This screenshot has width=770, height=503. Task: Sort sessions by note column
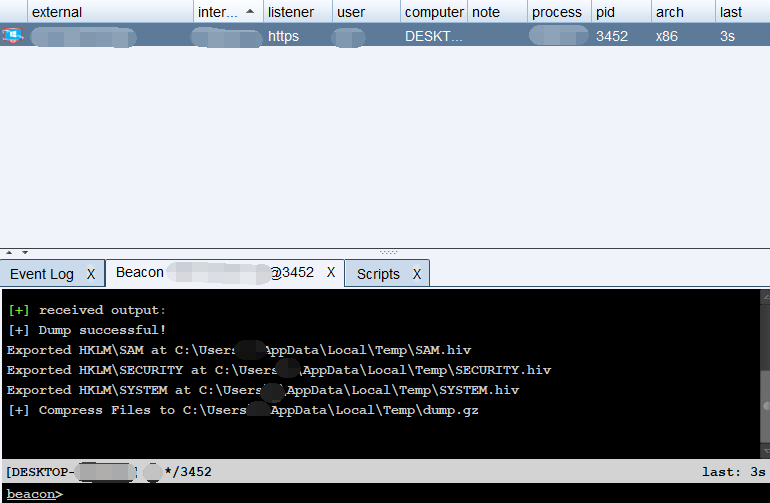[497, 12]
